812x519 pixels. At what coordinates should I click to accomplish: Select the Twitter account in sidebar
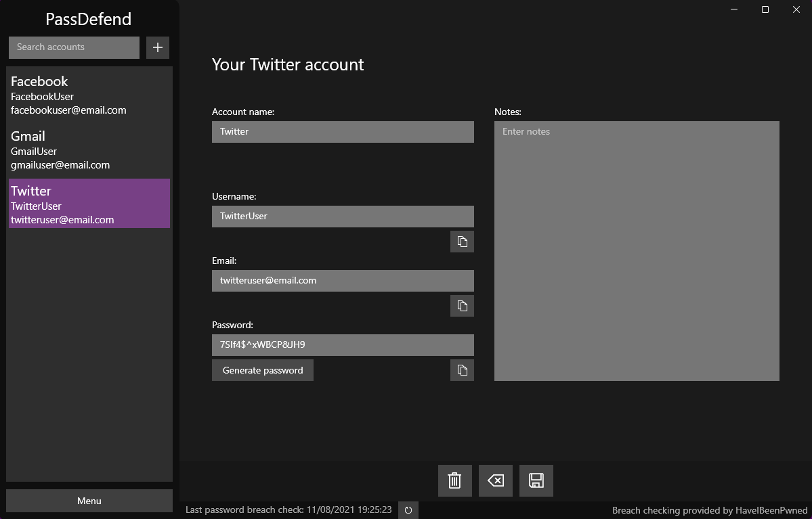click(89, 204)
